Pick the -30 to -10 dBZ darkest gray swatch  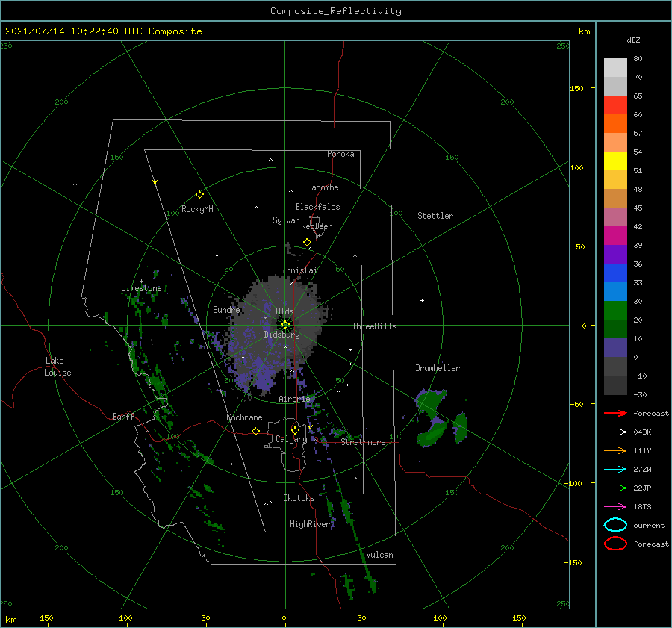click(615, 385)
